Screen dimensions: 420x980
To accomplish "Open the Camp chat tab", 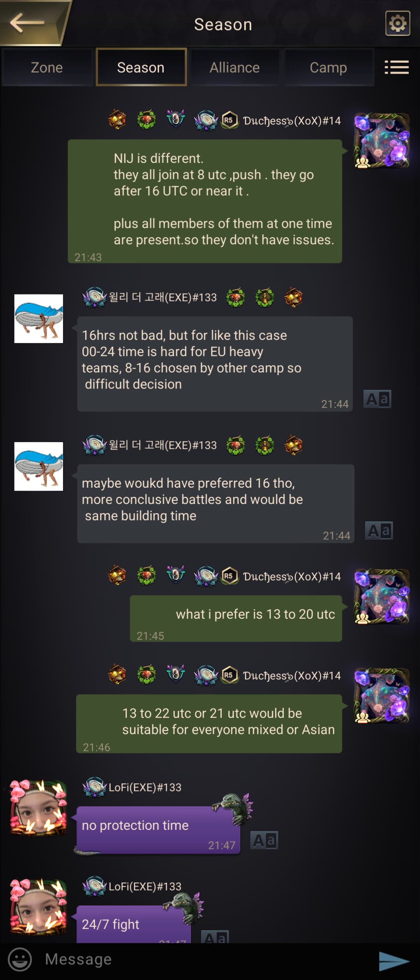I will (329, 67).
